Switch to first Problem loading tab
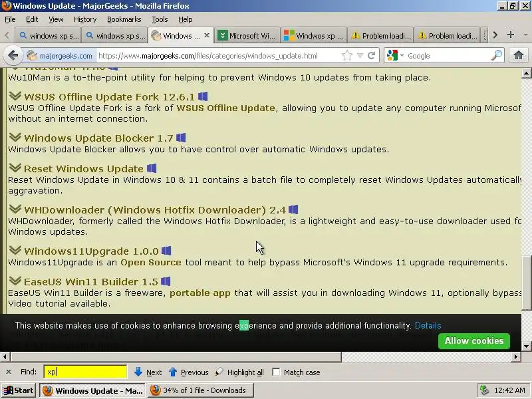532x399 pixels. [380, 35]
